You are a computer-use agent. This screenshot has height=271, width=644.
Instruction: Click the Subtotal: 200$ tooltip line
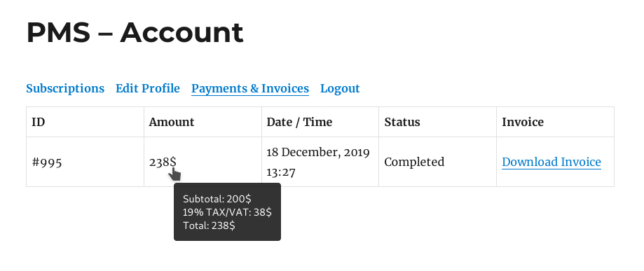coord(217,199)
